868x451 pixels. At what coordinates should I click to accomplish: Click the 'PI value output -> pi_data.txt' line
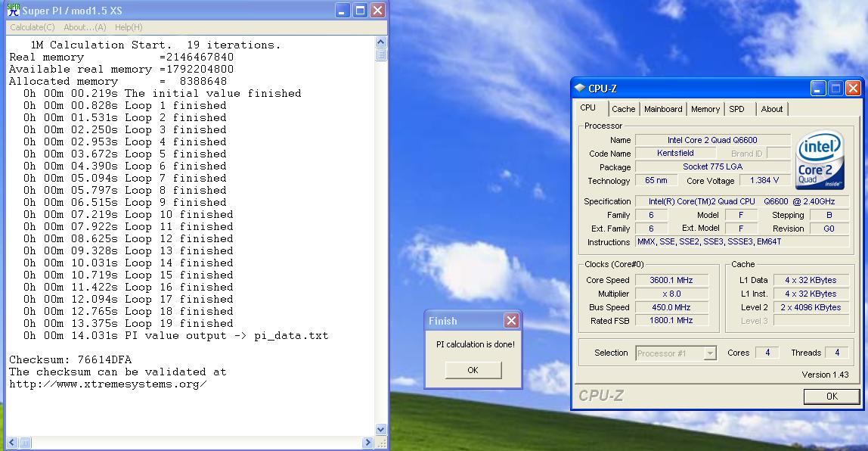tap(176, 336)
